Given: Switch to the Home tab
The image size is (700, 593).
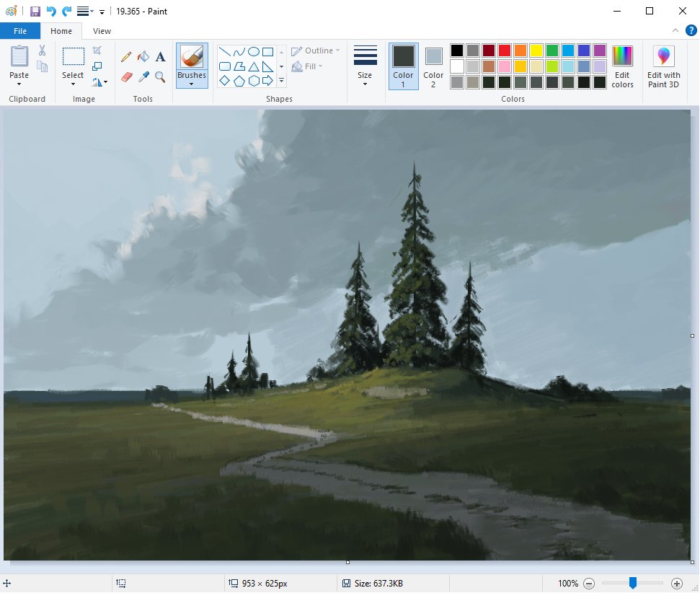Looking at the screenshot, I should tap(61, 31).
